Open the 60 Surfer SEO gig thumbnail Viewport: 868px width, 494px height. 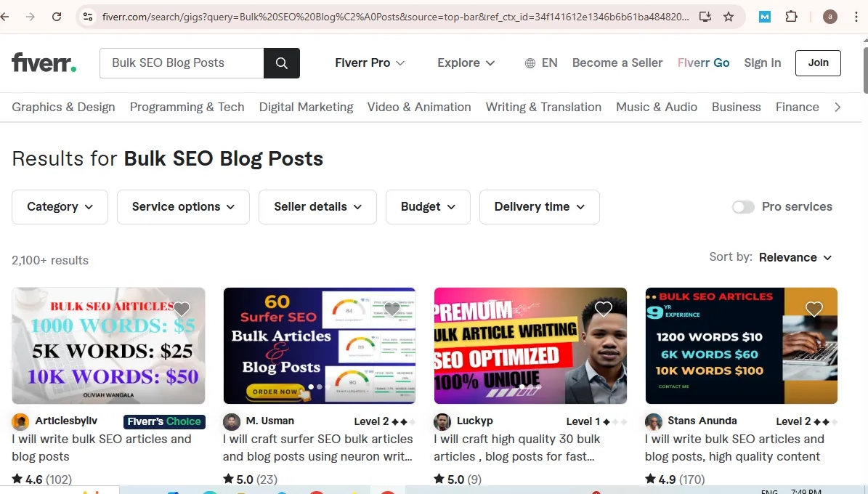tap(320, 346)
